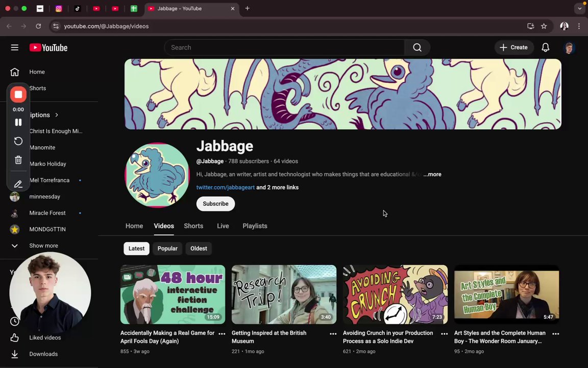Open options for Getting Inspired at British Museum

pyautogui.click(x=333, y=333)
